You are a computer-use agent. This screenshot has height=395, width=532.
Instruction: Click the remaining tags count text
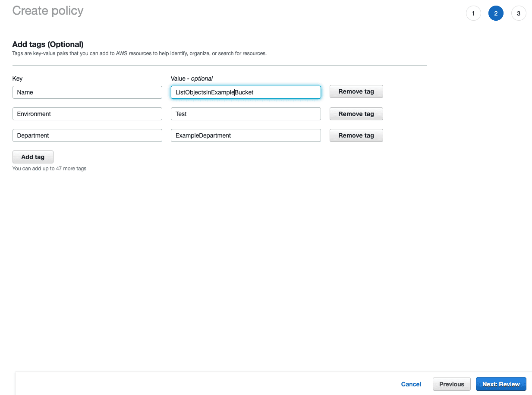(x=49, y=168)
